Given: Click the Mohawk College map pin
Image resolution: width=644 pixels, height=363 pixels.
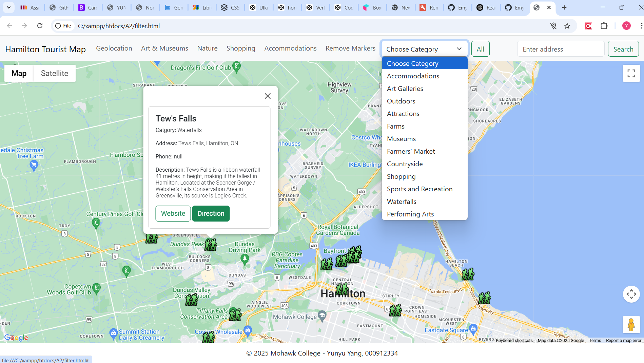Looking at the screenshot, I should coord(322,316).
